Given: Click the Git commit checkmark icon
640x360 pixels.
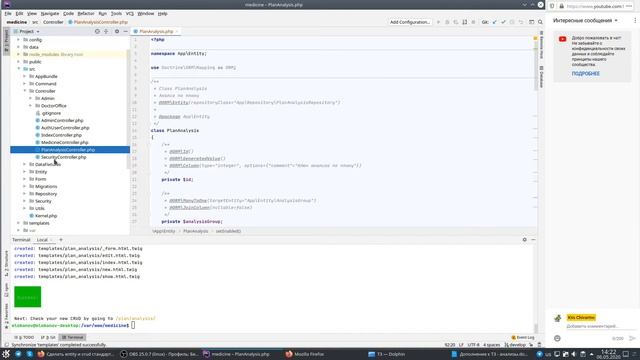Looking at the screenshot, I should tap(503, 22).
